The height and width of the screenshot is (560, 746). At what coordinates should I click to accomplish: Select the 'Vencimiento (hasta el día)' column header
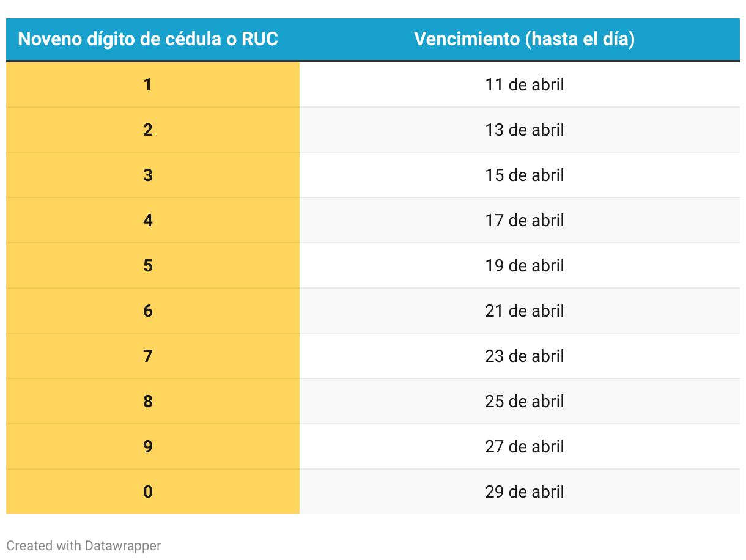point(524,39)
